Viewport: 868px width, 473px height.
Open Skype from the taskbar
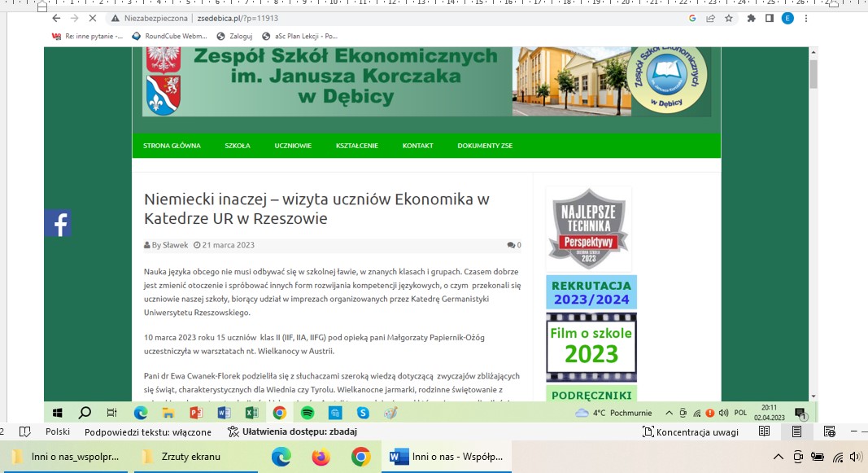[363, 413]
